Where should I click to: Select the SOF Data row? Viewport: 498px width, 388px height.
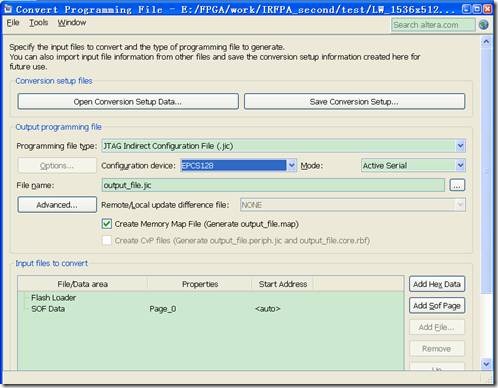[210, 309]
